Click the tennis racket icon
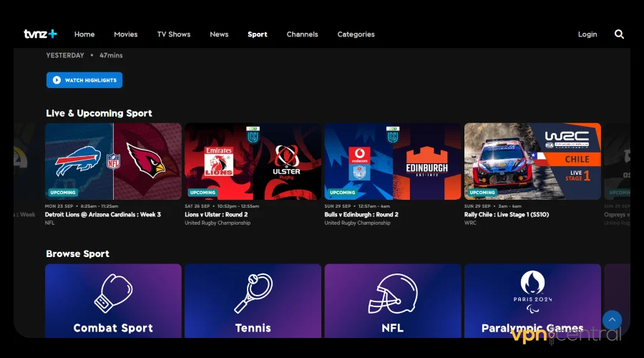Screen dimensions: 644x358 point(253,293)
